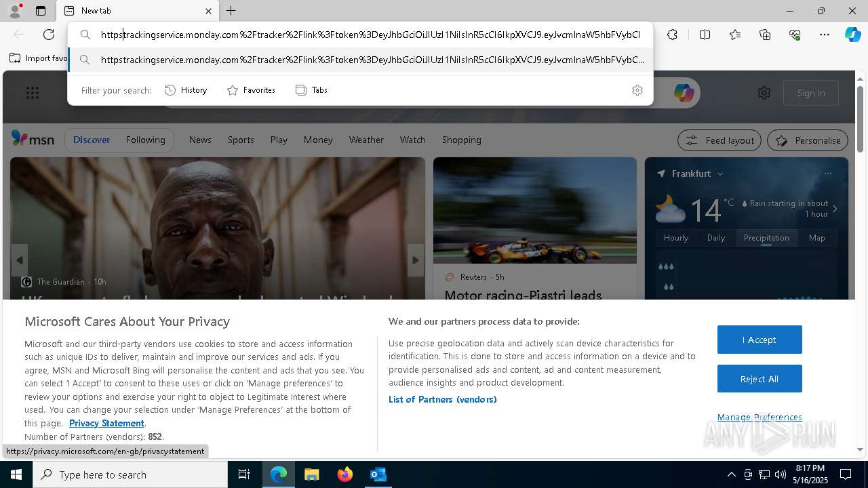Open MSN page settings gear
Image resolution: width=868 pixels, height=488 pixels.
pyautogui.click(x=764, y=93)
